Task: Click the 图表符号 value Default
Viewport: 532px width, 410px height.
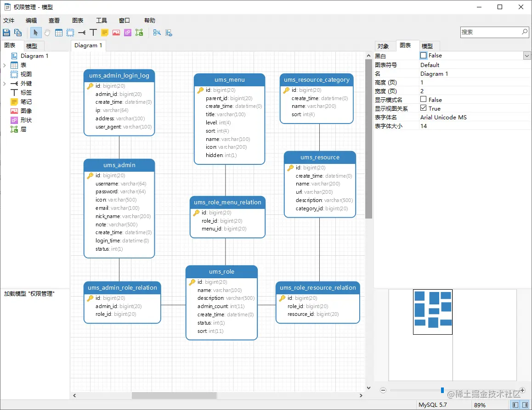Action: point(430,65)
